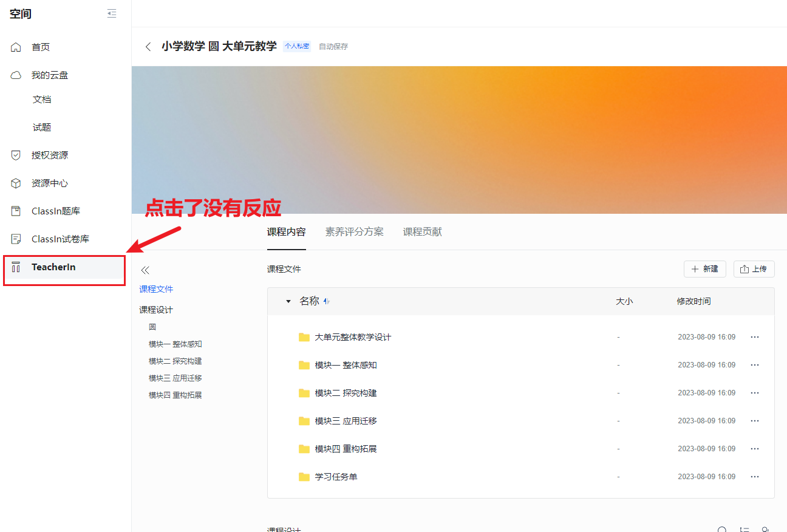This screenshot has width=787, height=532.
Task: Open 试题 under 我的云盘
Action: (x=42, y=128)
